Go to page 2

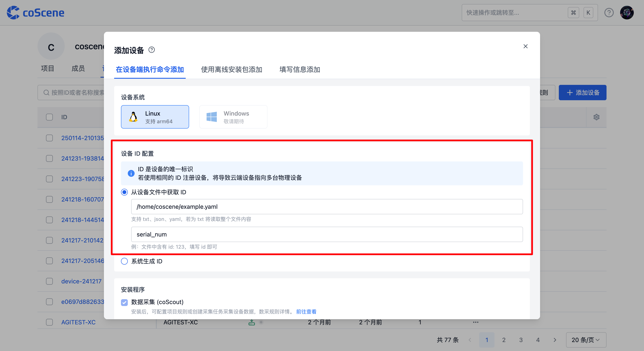(504, 340)
